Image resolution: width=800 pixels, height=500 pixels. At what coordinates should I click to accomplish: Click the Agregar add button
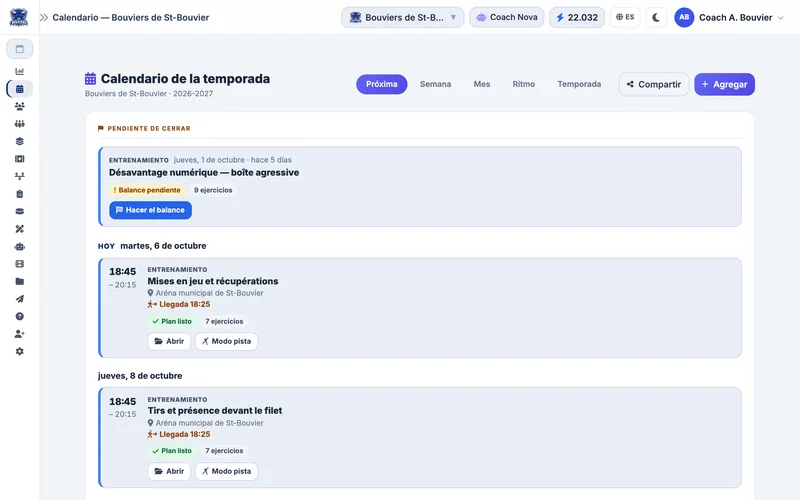click(724, 84)
